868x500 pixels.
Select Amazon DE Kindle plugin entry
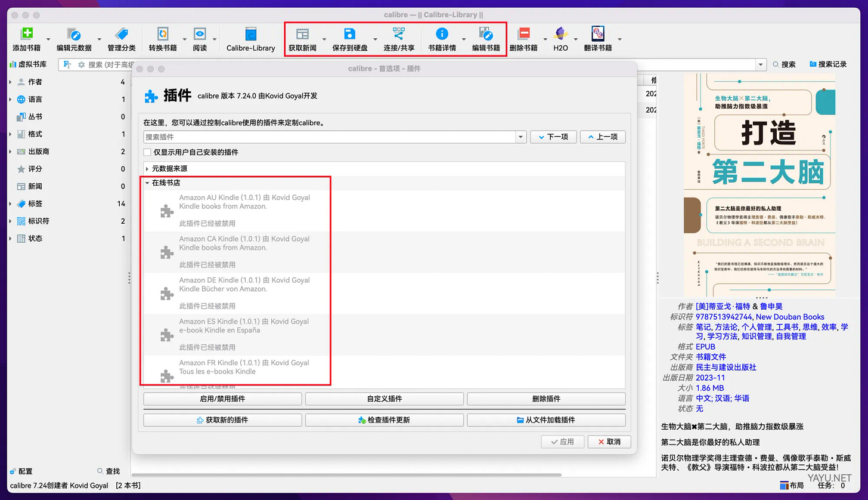[384, 293]
